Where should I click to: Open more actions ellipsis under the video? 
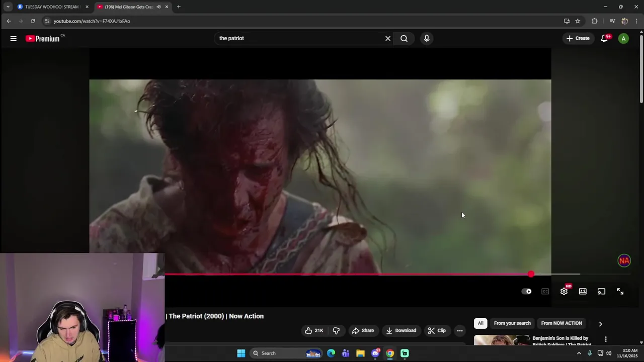(x=460, y=330)
